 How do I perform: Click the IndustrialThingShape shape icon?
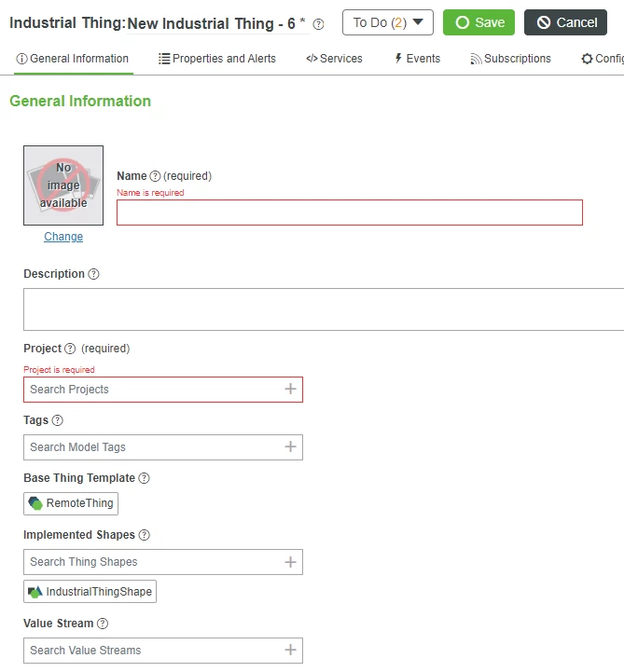(x=35, y=592)
